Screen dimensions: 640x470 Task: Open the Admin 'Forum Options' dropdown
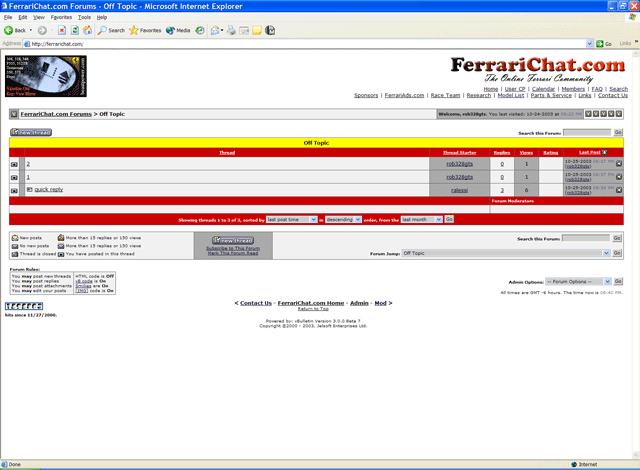pos(578,282)
